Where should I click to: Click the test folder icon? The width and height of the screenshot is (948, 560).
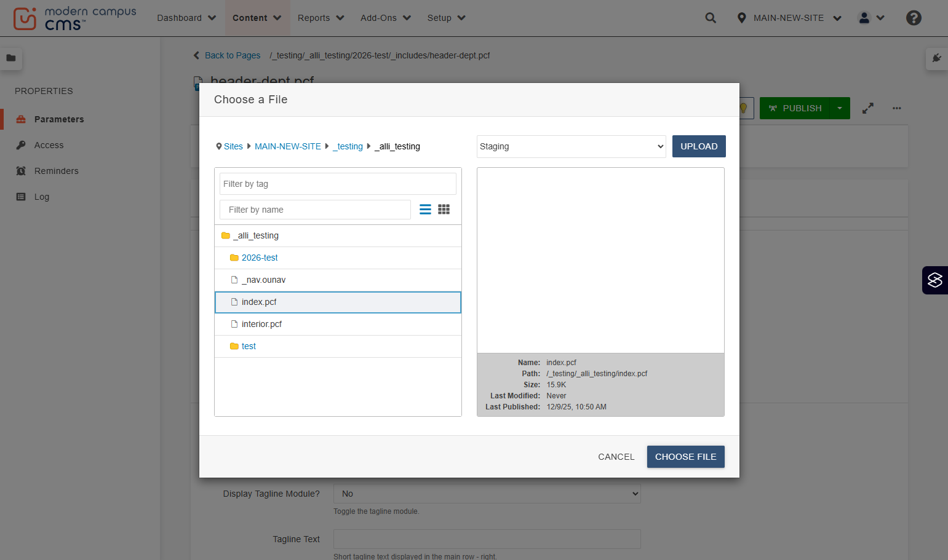pos(234,346)
